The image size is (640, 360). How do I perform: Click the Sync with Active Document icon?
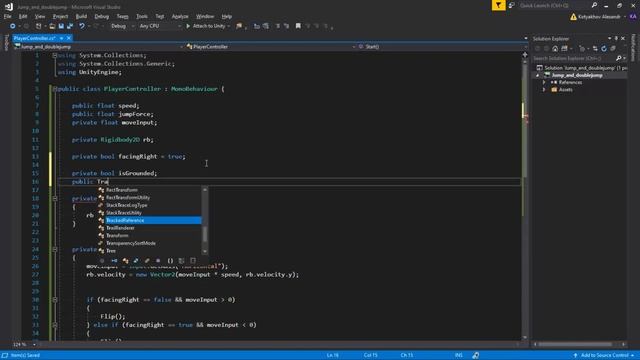pos(595,49)
